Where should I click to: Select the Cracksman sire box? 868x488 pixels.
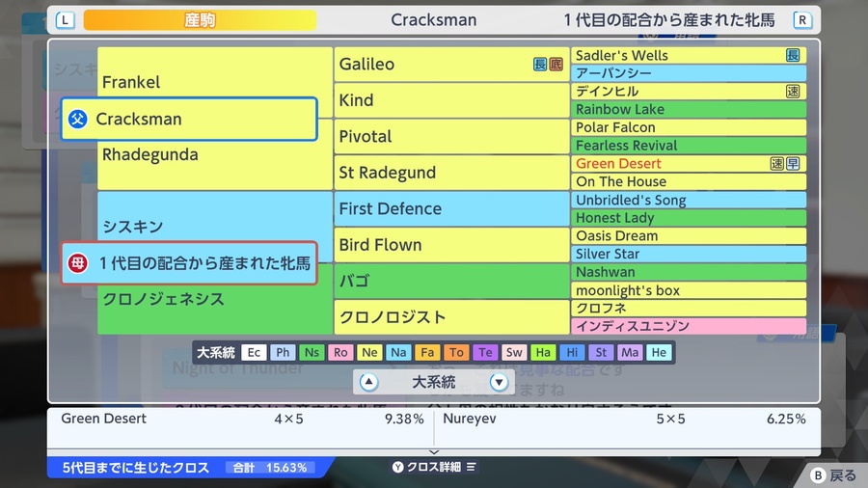point(189,119)
